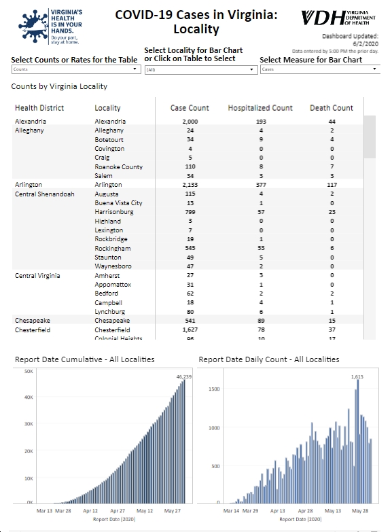Expand the Select Locality (All) dropdown
Image resolution: width=392 pixels, height=532 pixels.
pyautogui.click(x=201, y=69)
